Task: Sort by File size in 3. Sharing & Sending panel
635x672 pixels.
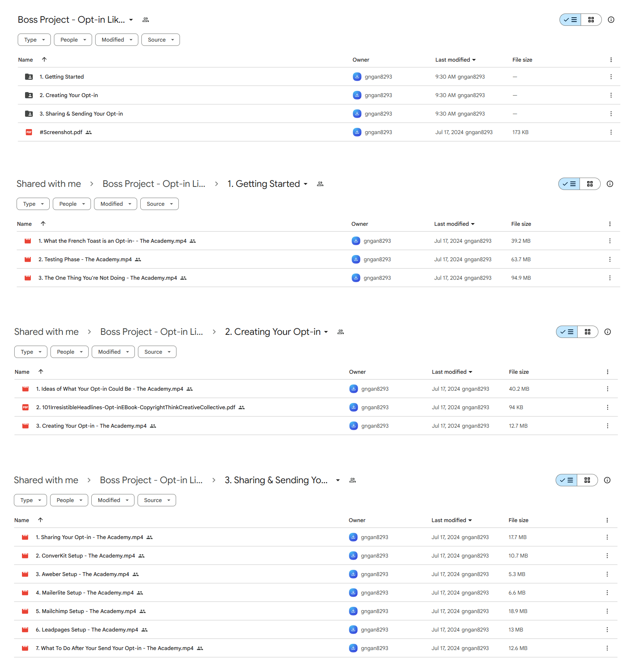Action: pos(518,520)
